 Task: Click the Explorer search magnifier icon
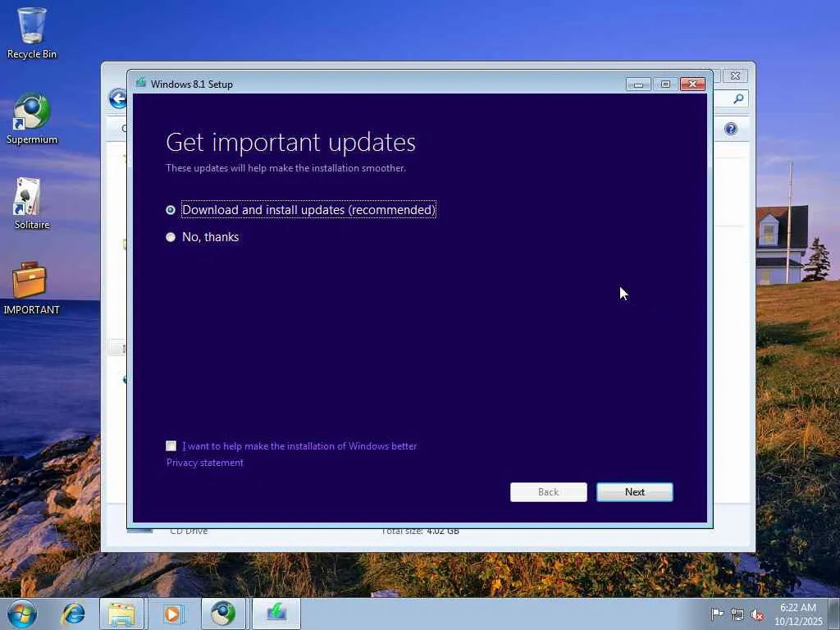(739, 98)
